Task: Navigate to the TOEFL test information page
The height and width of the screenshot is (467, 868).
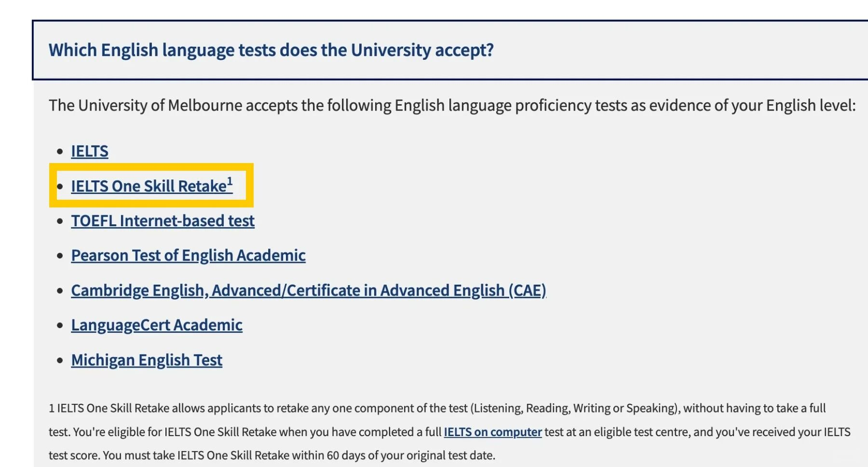Action: coord(163,220)
